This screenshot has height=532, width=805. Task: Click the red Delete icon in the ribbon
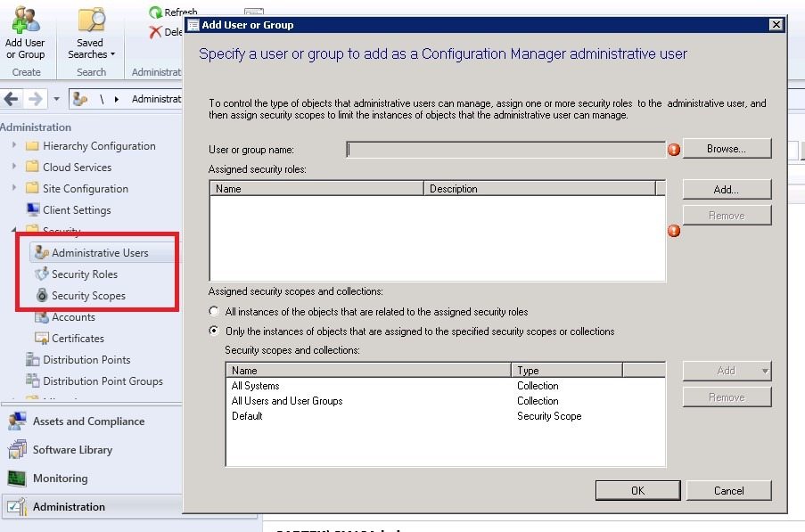pyautogui.click(x=155, y=32)
